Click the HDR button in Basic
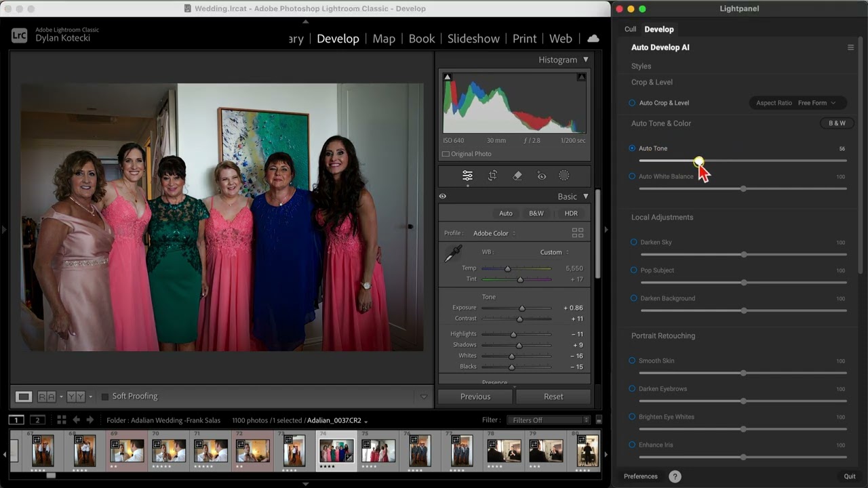Screen dimensions: 868x488 click(x=571, y=213)
